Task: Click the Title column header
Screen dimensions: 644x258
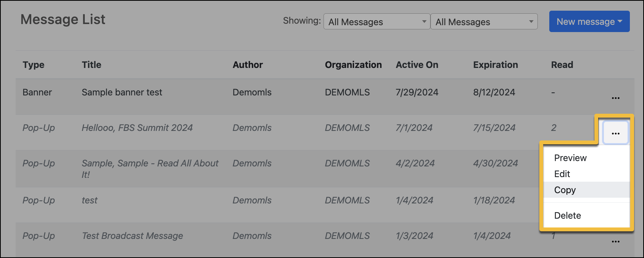Action: click(x=92, y=65)
